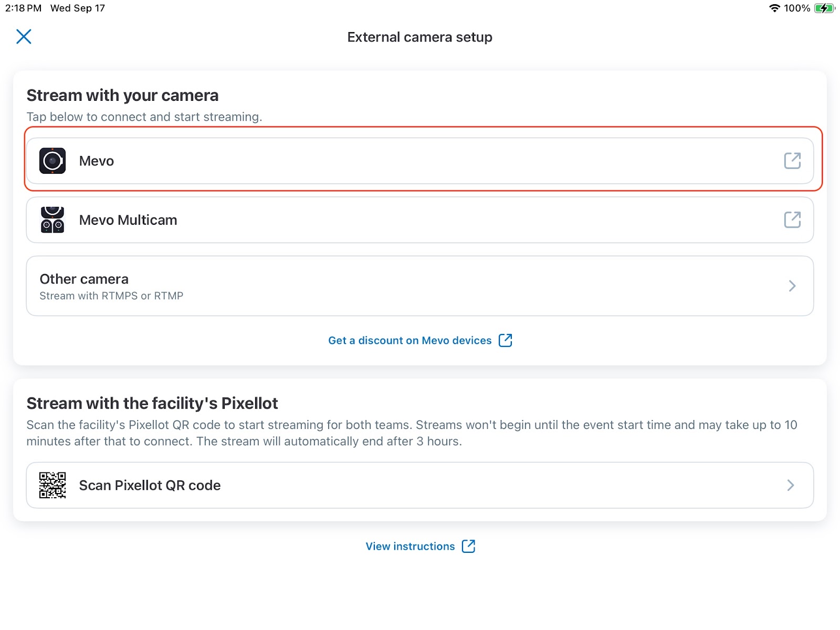Tap the Stream with RTMPS or RTMP subtitle

pos(111,296)
